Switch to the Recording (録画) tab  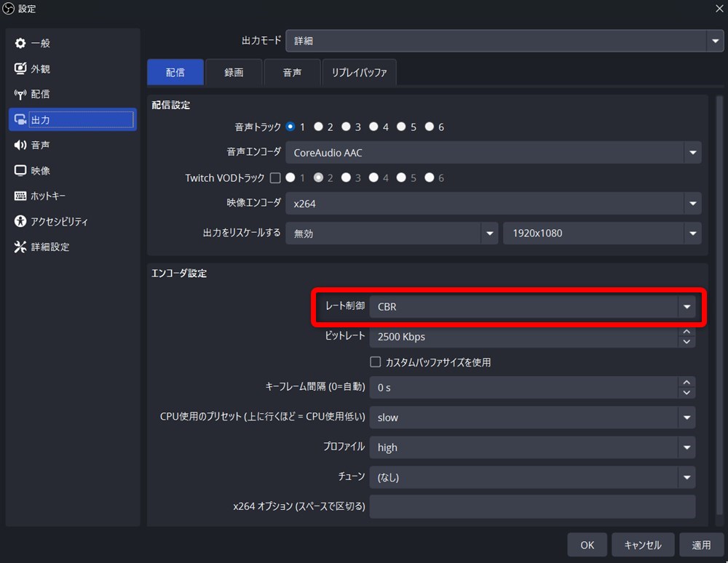coord(234,72)
